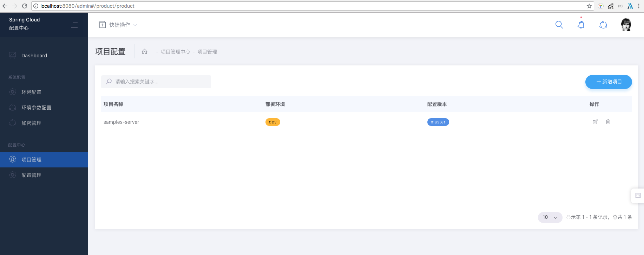Open the floating code panel tab icon

coord(638,196)
